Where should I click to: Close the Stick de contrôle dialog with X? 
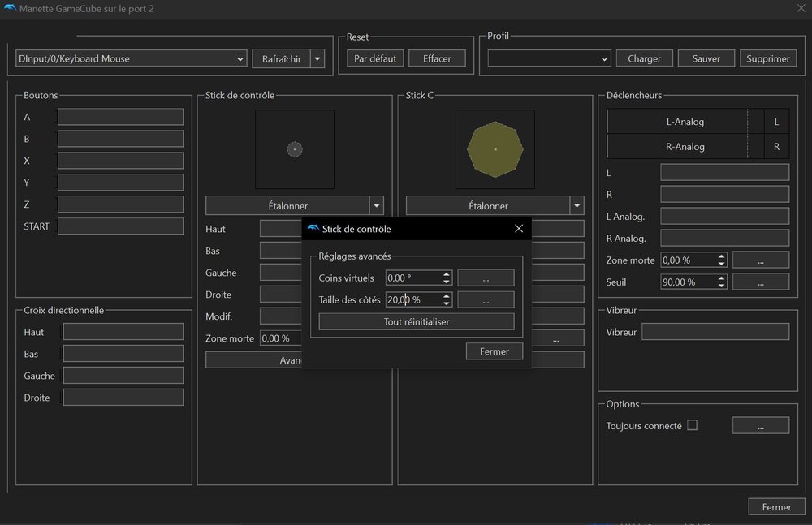(519, 229)
